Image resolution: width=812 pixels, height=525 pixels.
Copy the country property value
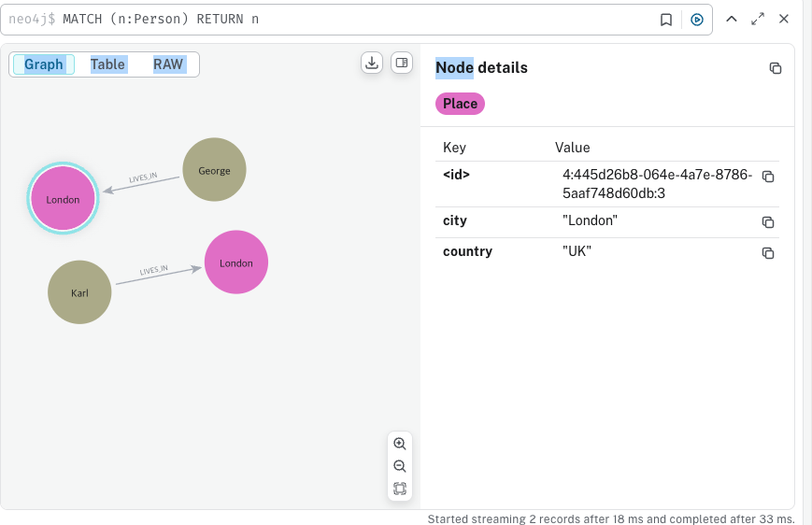tap(768, 253)
